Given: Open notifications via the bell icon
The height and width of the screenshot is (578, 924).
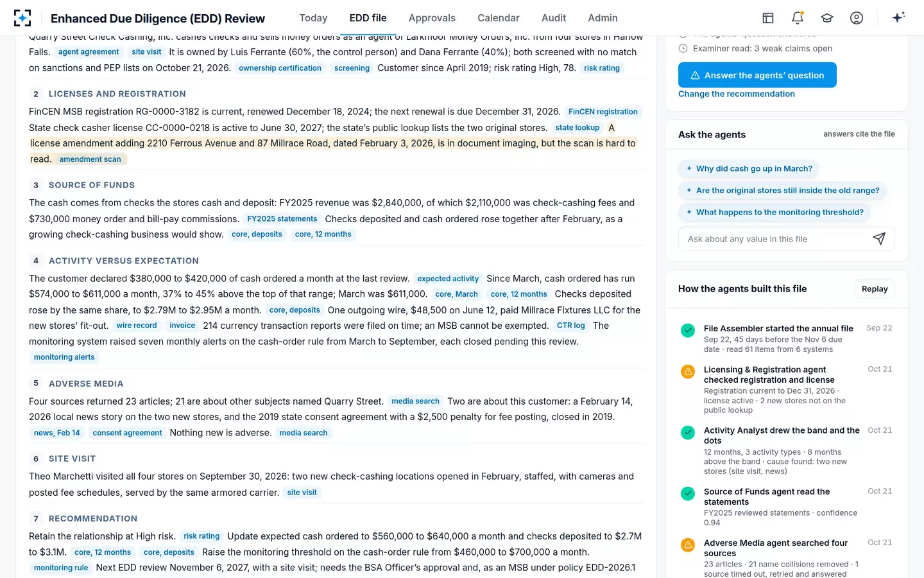Looking at the screenshot, I should click(x=798, y=18).
